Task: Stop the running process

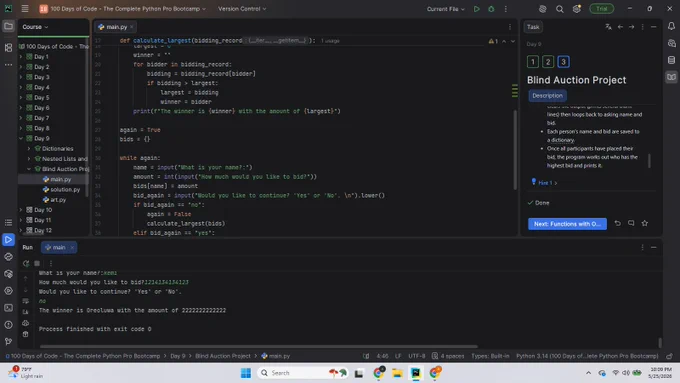Action: coord(37,263)
